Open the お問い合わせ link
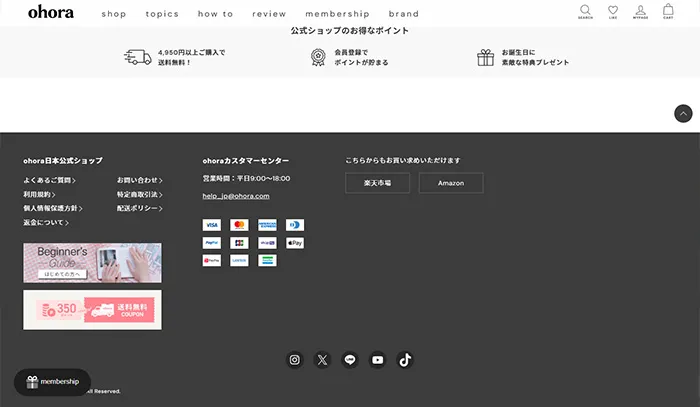700x407 pixels. pos(140,180)
